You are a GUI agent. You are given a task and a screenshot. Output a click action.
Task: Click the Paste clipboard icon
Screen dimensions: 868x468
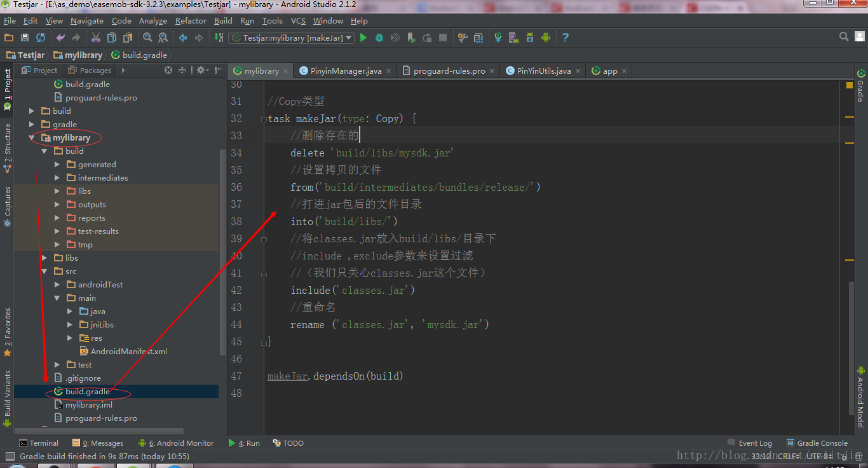point(128,38)
